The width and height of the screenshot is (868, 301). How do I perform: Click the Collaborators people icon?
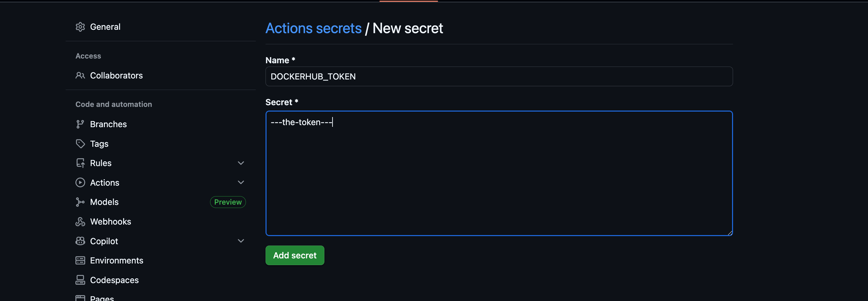[x=80, y=75]
